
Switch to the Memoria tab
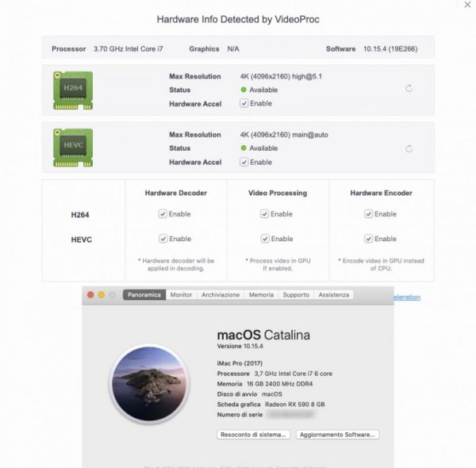point(261,295)
